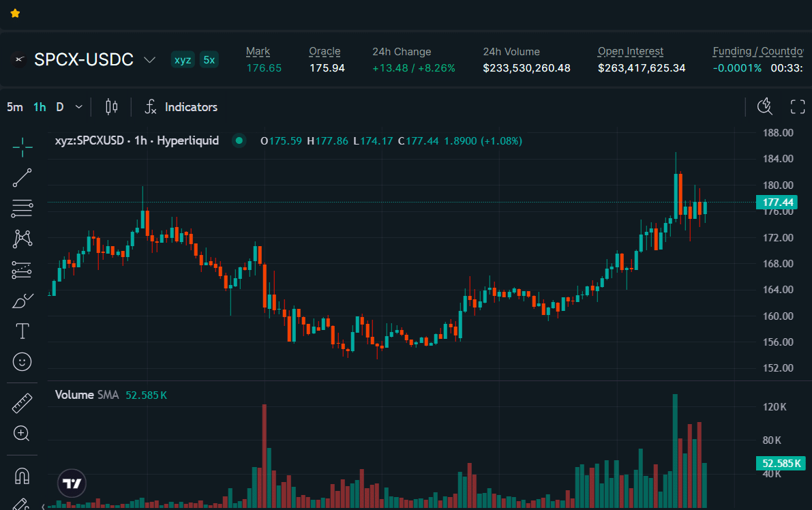
Task: Select the brush drawing tool
Action: coord(22,300)
